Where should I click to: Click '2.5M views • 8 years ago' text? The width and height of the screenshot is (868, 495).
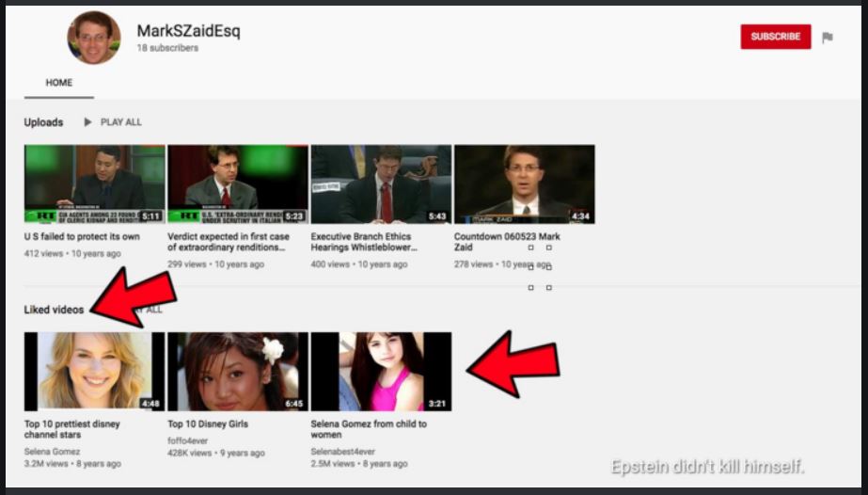(359, 463)
